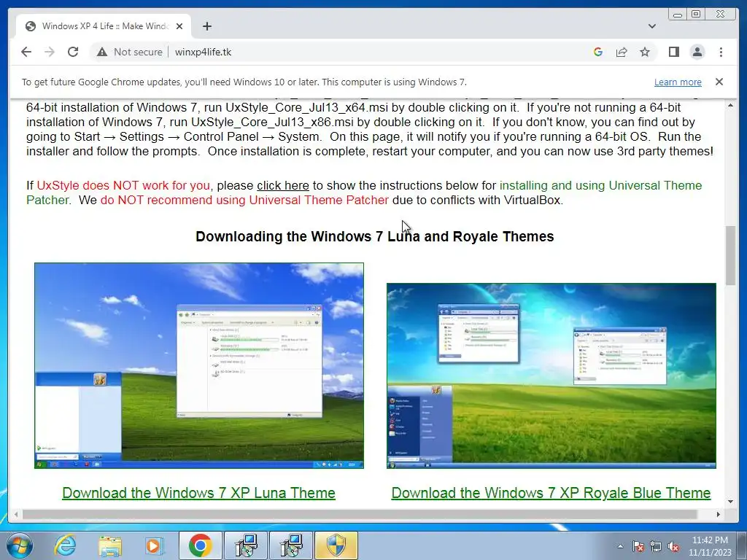Click the vertical scrollbar down arrow
This screenshot has height=560, width=747.
730,501
